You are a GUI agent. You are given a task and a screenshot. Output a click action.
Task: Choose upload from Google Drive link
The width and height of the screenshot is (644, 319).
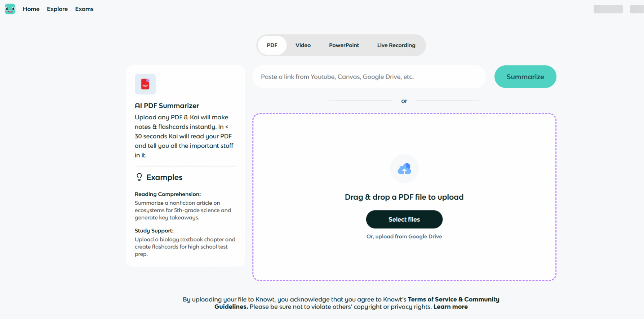pos(404,236)
